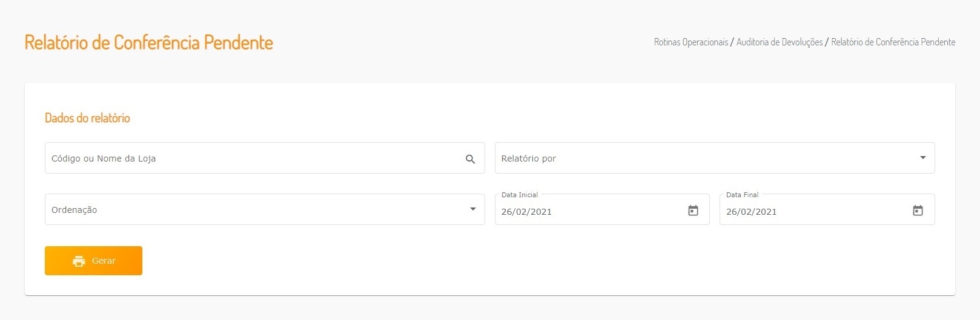
Task: Expand the Ordenação dropdown arrow
Action: tap(472, 209)
